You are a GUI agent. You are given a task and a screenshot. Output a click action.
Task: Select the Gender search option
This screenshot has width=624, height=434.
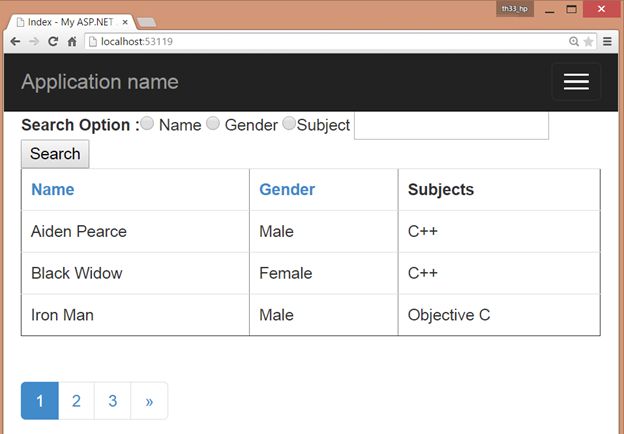click(x=213, y=124)
